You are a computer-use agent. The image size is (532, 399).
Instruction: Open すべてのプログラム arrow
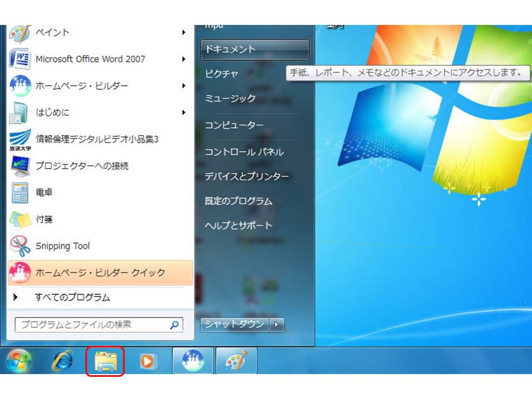[x=16, y=297]
